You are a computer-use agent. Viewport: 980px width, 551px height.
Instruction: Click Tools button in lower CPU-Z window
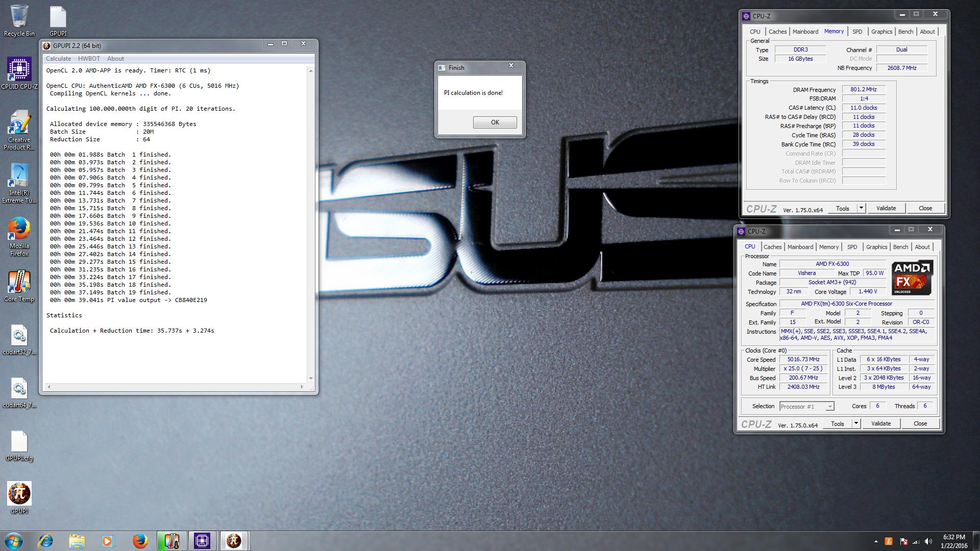tap(838, 423)
